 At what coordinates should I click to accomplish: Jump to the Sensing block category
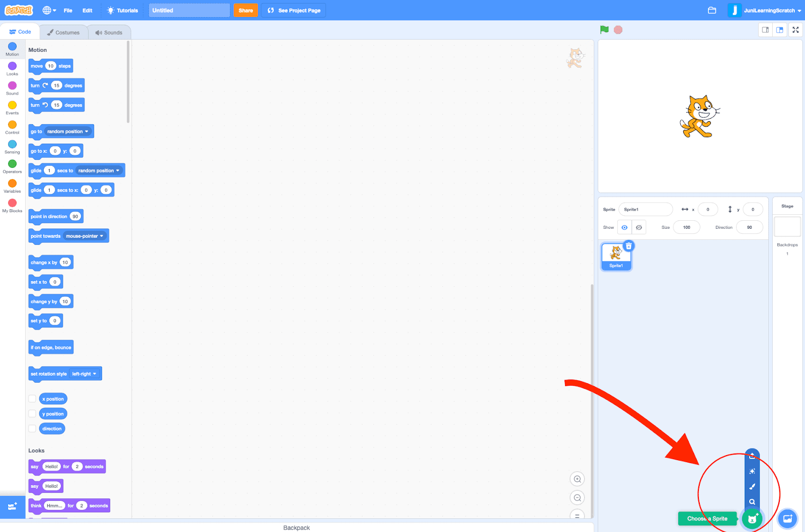(12, 147)
